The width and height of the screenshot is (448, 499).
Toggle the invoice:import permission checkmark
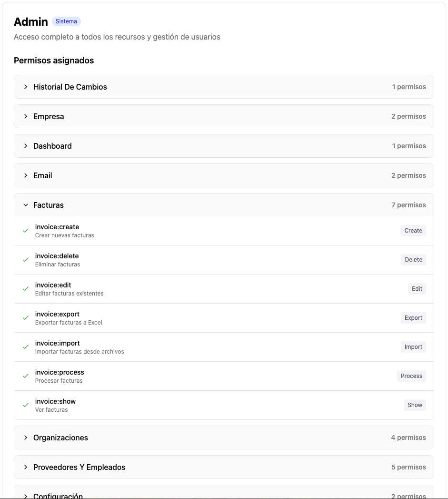26,347
